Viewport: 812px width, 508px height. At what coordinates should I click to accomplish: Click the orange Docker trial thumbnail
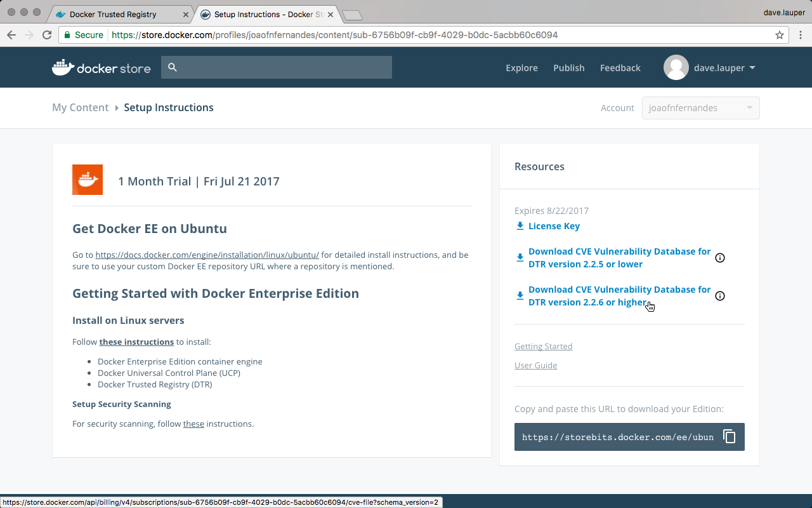pos(88,180)
